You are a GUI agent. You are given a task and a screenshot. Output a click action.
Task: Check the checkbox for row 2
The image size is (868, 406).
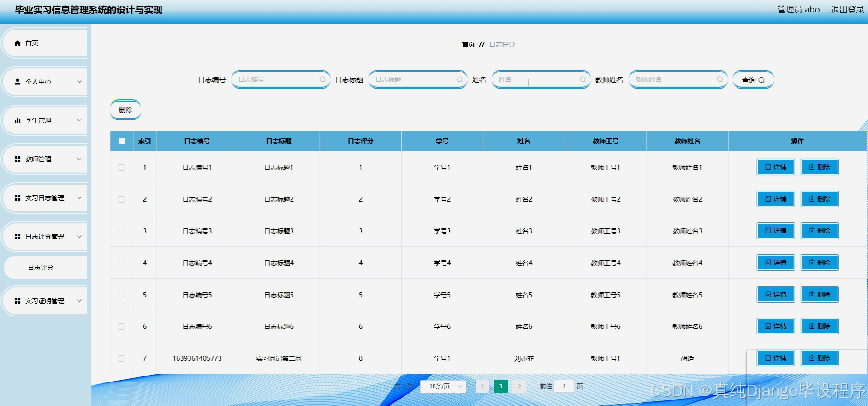click(x=121, y=199)
